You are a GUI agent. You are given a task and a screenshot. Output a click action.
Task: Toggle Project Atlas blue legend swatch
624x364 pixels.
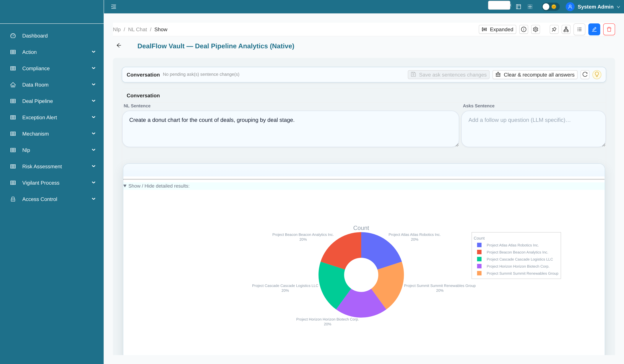(479, 245)
